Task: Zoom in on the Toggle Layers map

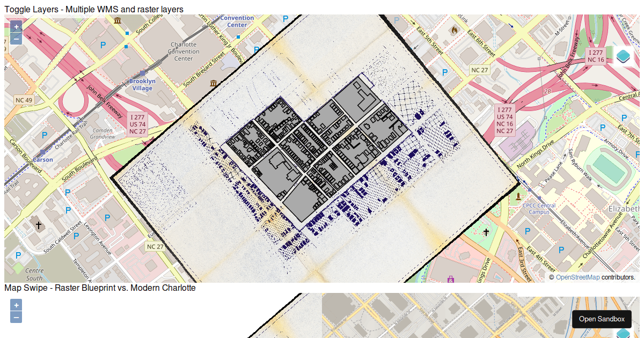Action: coord(16,26)
